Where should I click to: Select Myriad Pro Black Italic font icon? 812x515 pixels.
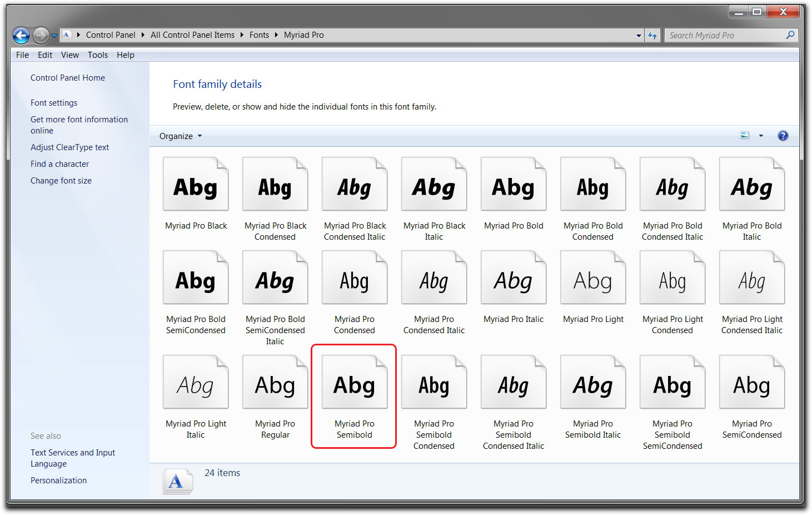point(434,185)
